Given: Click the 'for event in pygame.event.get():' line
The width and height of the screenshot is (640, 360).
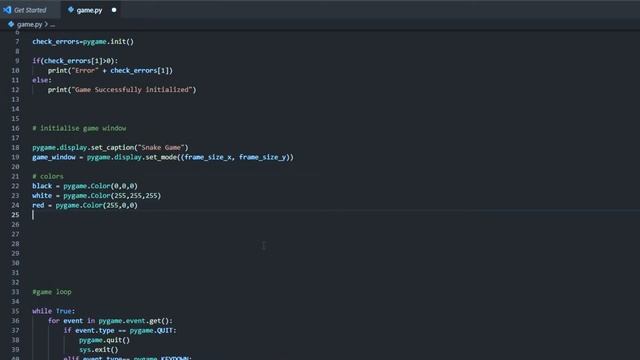Looking at the screenshot, I should click(110, 321).
